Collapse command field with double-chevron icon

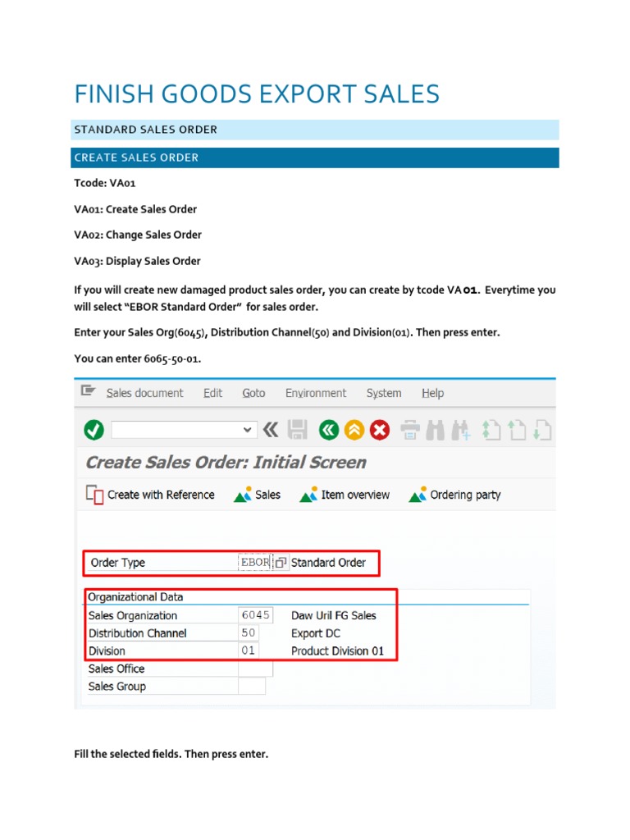tap(271, 430)
